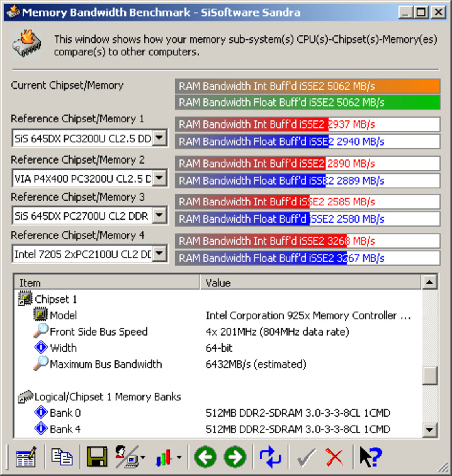Click the red Int 2585 MB/s bar
The image size is (452, 476).
(x=307, y=201)
